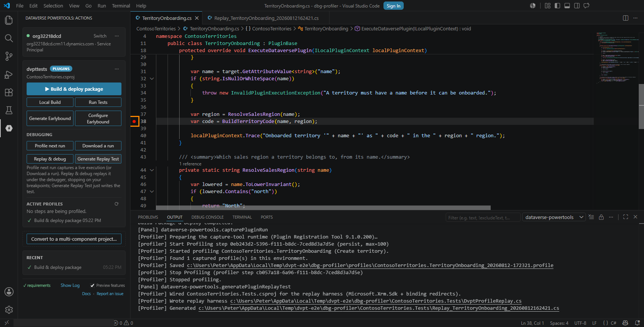
Task: Split the editor to the right
Action: (x=626, y=18)
